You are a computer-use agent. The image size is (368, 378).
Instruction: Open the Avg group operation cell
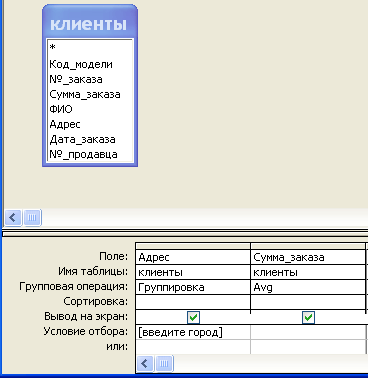pyautogui.click(x=308, y=287)
